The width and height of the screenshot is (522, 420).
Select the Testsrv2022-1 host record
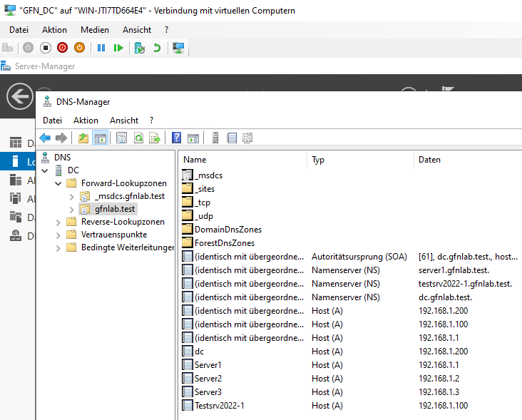coord(219,406)
